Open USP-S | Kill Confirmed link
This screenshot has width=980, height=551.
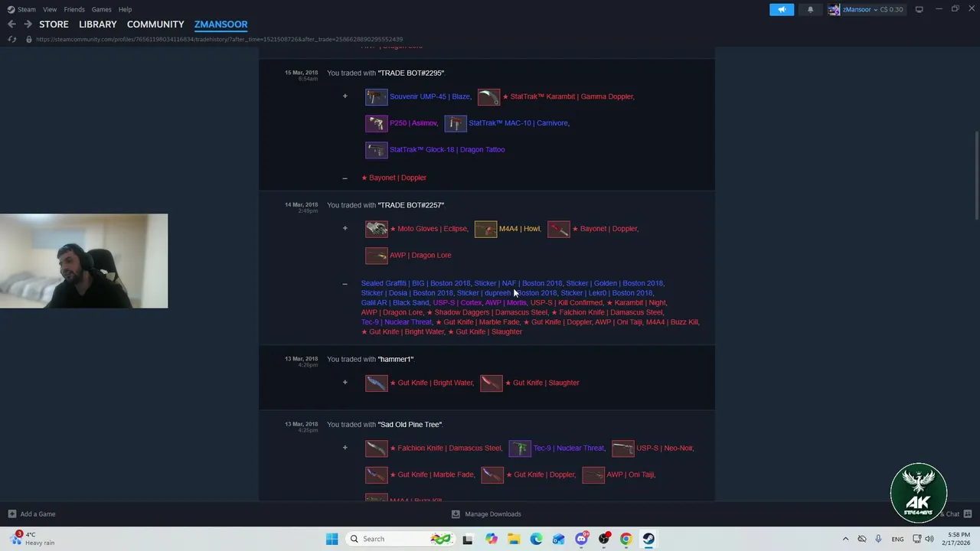567,302
